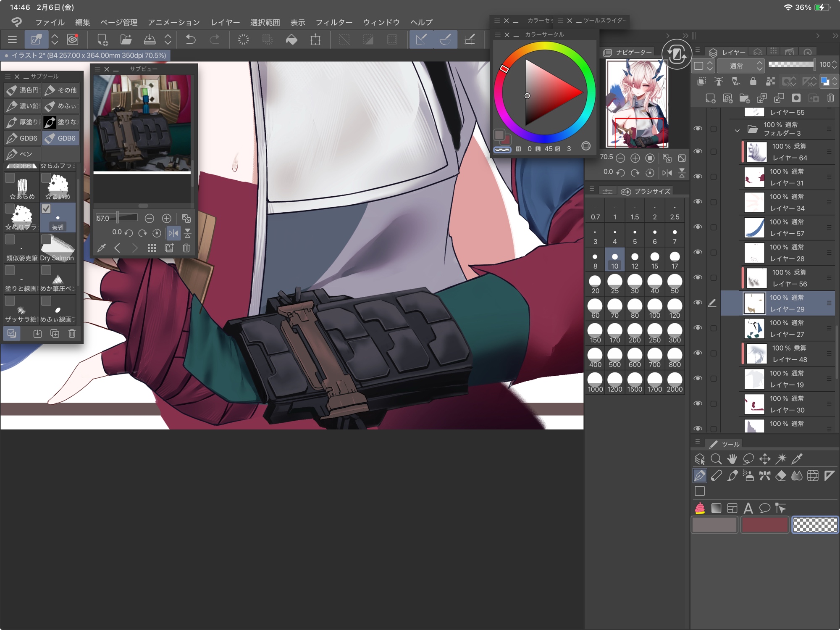Select the Eyedropper tool in tool palette
840x630 pixels.
(x=797, y=459)
